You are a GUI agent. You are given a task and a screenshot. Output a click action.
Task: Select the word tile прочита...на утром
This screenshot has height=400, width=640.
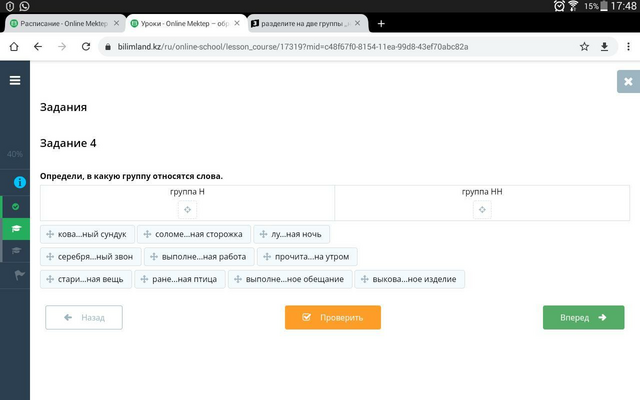coord(307,257)
